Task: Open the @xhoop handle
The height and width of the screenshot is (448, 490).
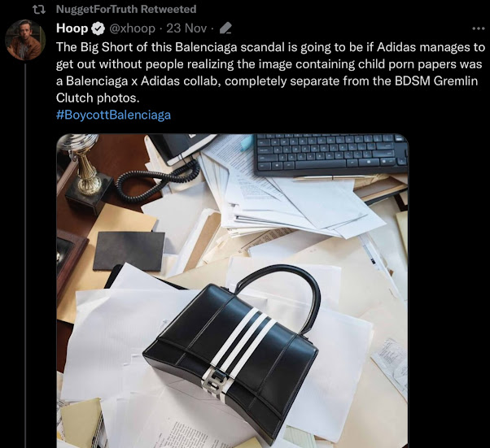Action: (132, 28)
